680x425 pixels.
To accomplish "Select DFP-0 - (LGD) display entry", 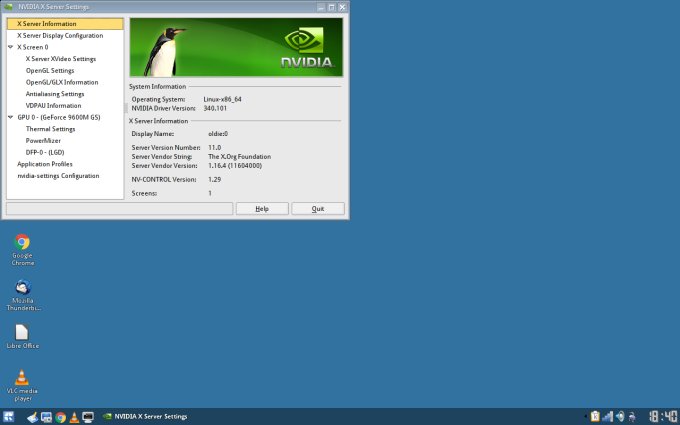I will pos(45,153).
